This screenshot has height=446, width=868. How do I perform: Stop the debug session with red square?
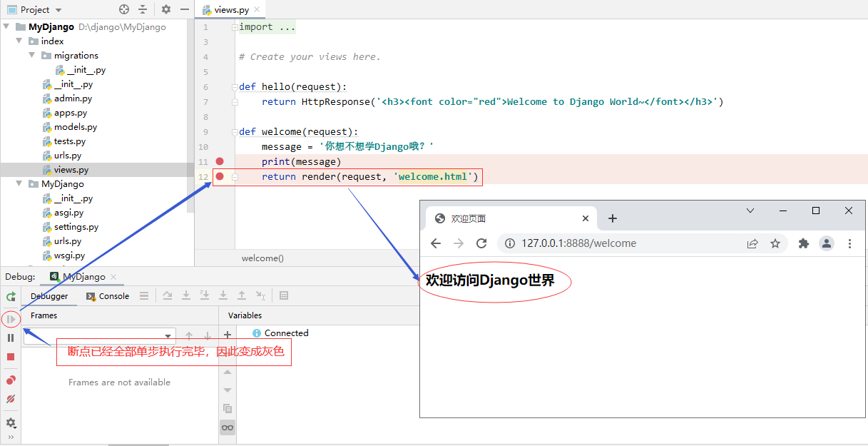click(x=11, y=357)
